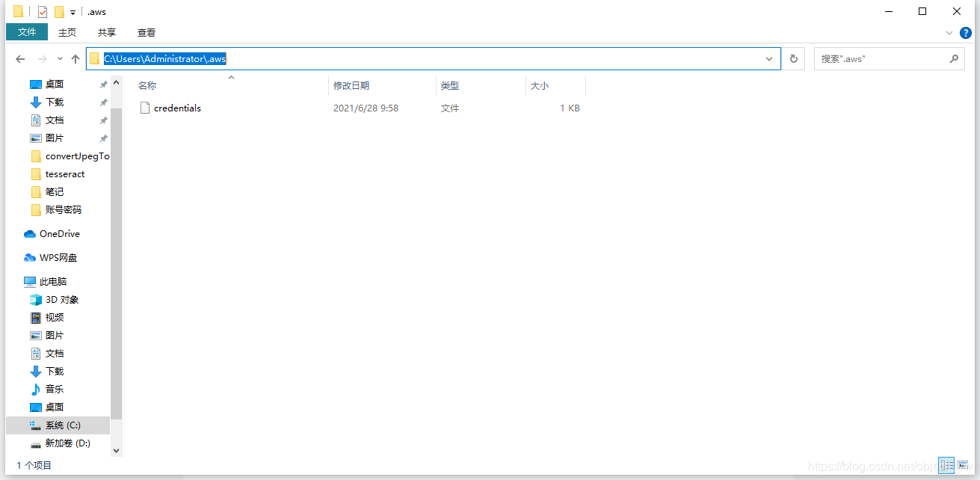Open 视频 under 此电脑
The height and width of the screenshot is (480, 980).
click(x=55, y=318)
